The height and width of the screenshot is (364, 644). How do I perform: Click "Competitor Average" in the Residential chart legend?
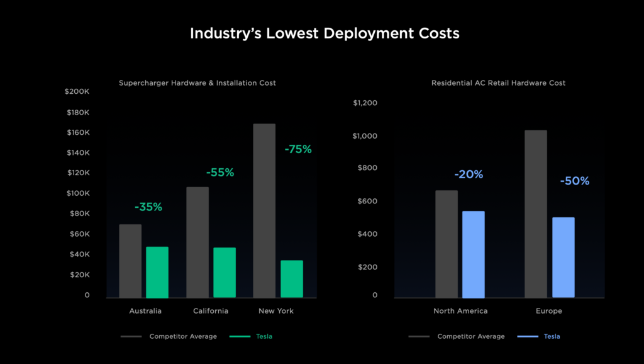coord(471,336)
